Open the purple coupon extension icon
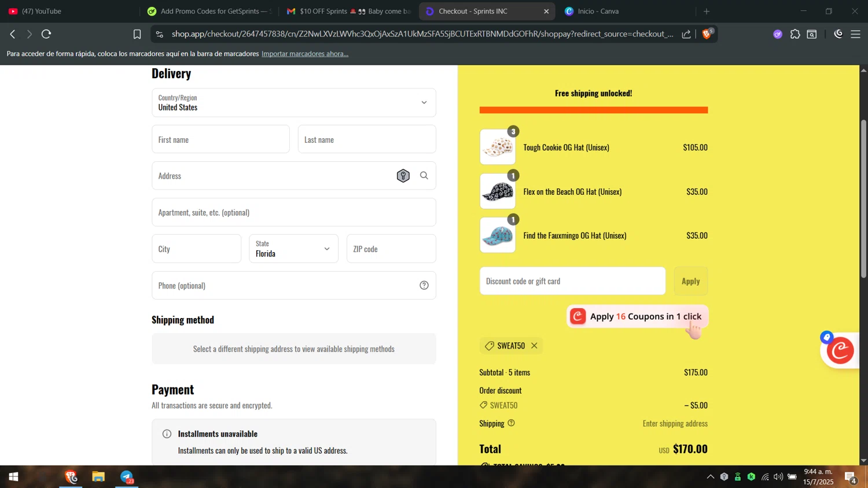 point(778,34)
